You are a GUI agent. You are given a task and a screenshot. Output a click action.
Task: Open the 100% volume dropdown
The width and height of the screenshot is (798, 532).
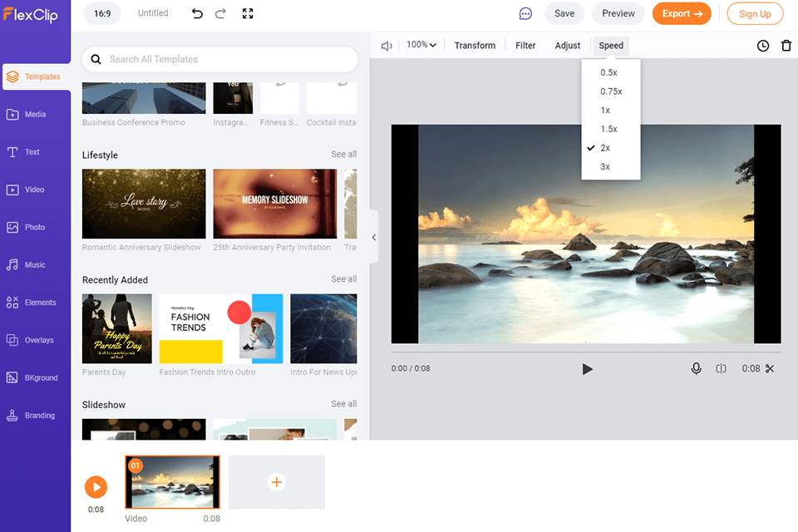[421, 45]
